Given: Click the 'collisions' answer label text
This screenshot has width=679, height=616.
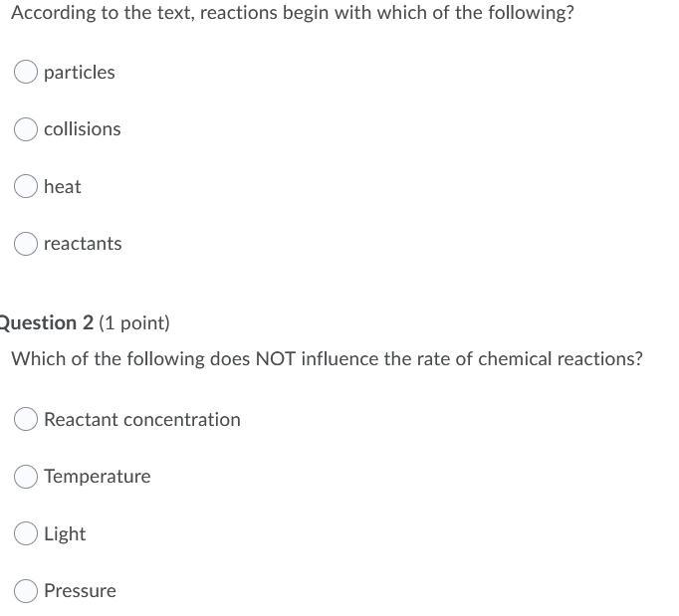Looking at the screenshot, I should [83, 129].
